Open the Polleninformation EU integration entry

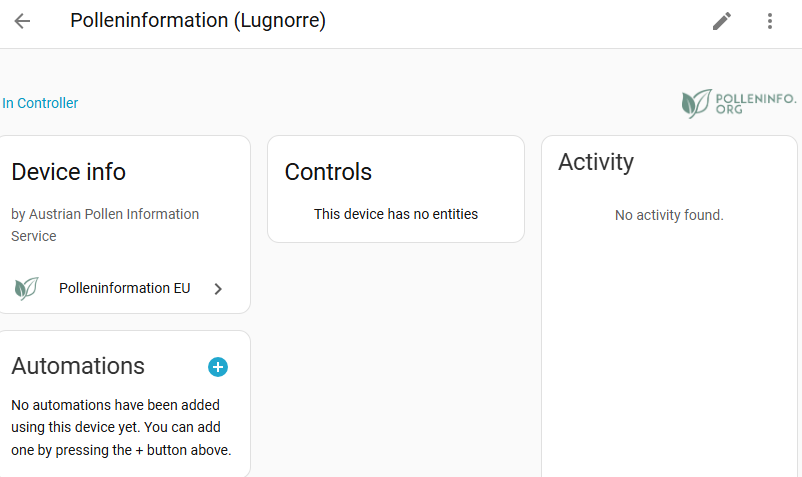coord(124,289)
